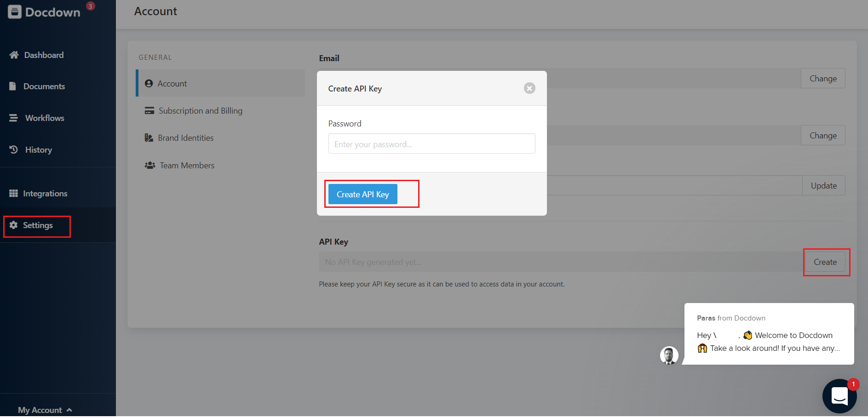Click the Workflows list icon

13,118
